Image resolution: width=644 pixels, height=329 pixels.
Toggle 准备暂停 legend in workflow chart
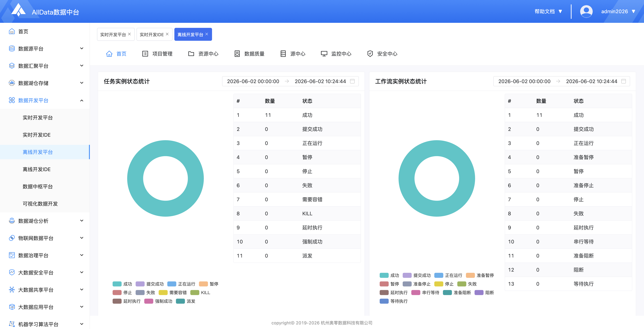click(x=480, y=275)
